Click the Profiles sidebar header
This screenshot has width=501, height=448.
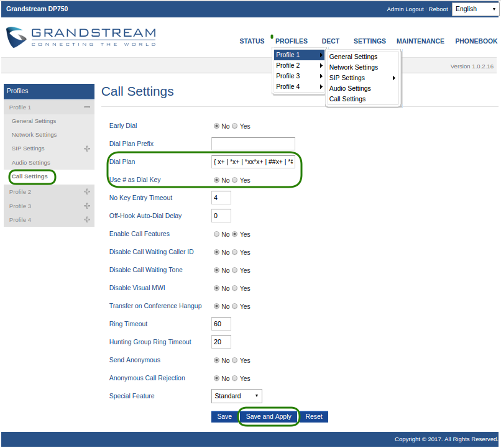49,91
